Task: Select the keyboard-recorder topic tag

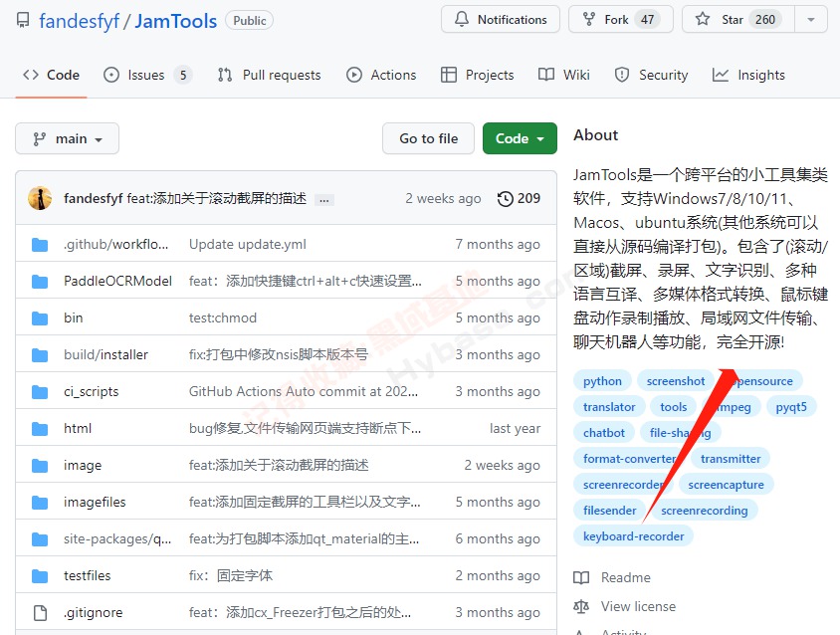Action: (x=633, y=536)
